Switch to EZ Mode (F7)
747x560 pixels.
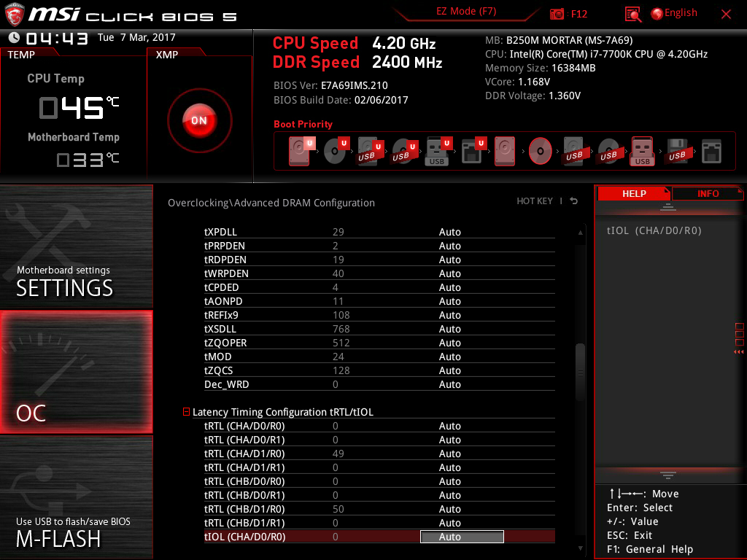[x=466, y=12]
